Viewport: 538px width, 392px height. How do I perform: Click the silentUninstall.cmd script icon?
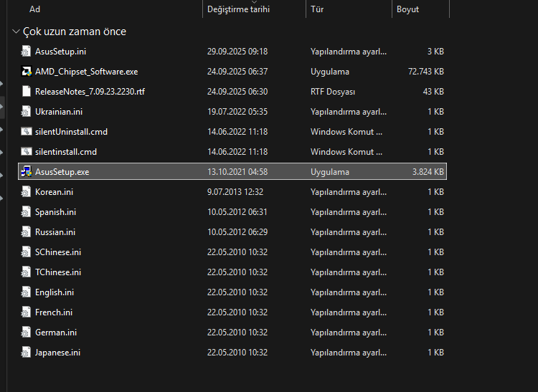coord(26,132)
